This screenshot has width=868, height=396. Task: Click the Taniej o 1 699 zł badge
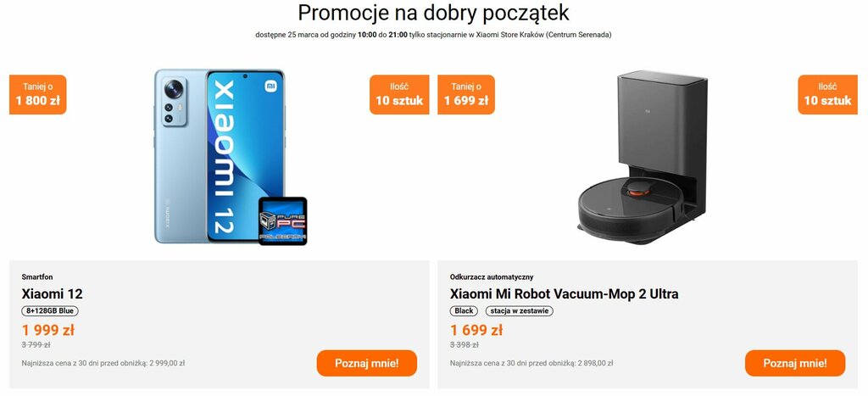pyautogui.click(x=466, y=95)
